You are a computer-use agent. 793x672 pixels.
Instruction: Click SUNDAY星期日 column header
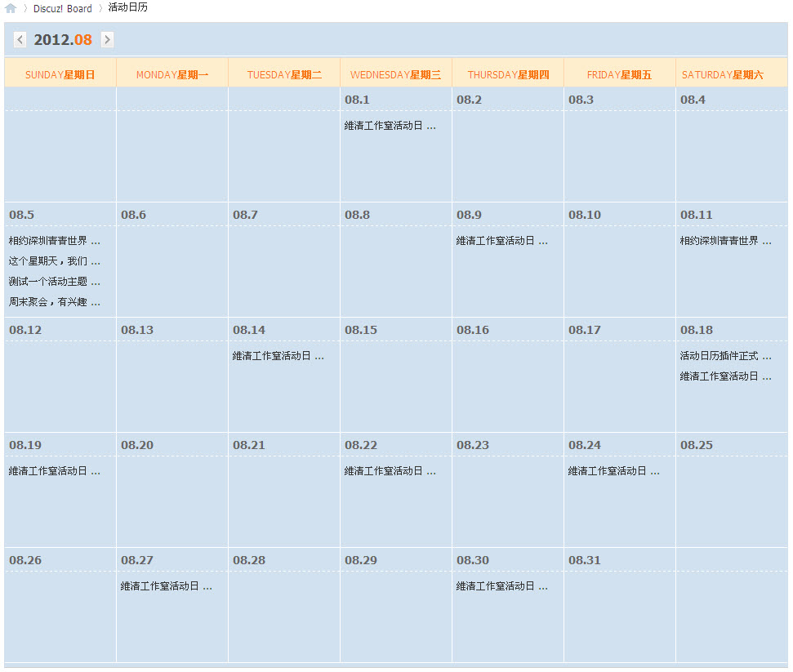pos(60,75)
